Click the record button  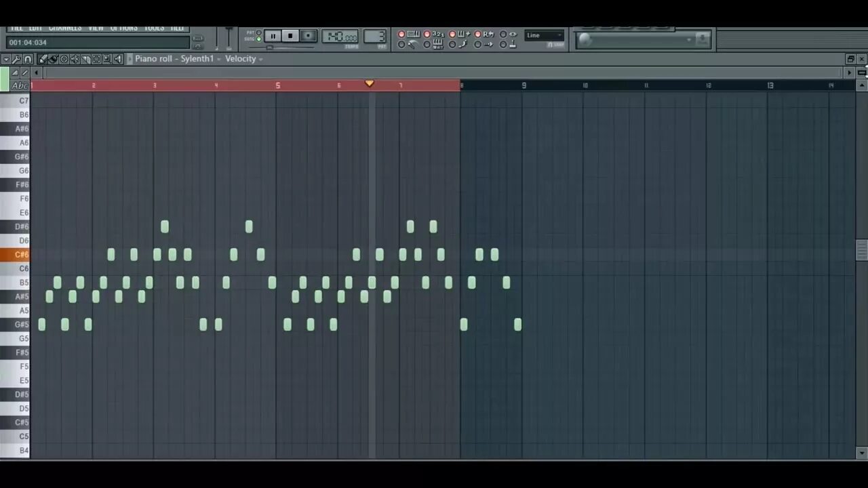309,36
